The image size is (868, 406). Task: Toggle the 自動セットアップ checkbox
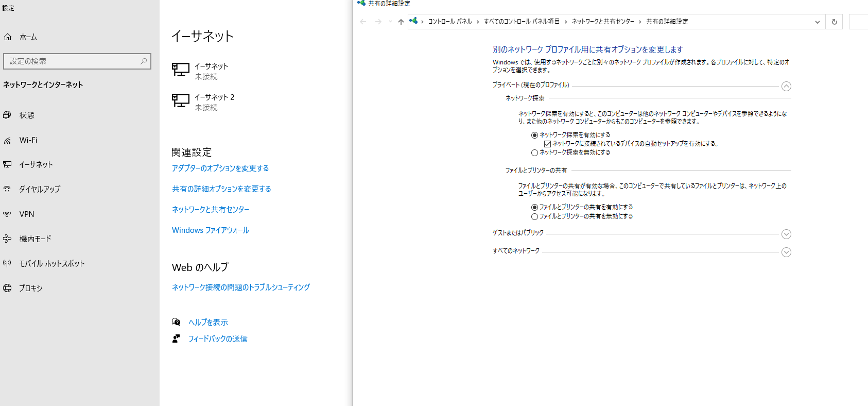click(x=547, y=144)
